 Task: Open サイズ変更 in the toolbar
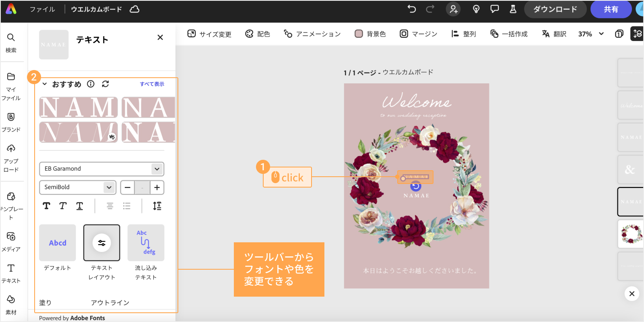(x=209, y=34)
